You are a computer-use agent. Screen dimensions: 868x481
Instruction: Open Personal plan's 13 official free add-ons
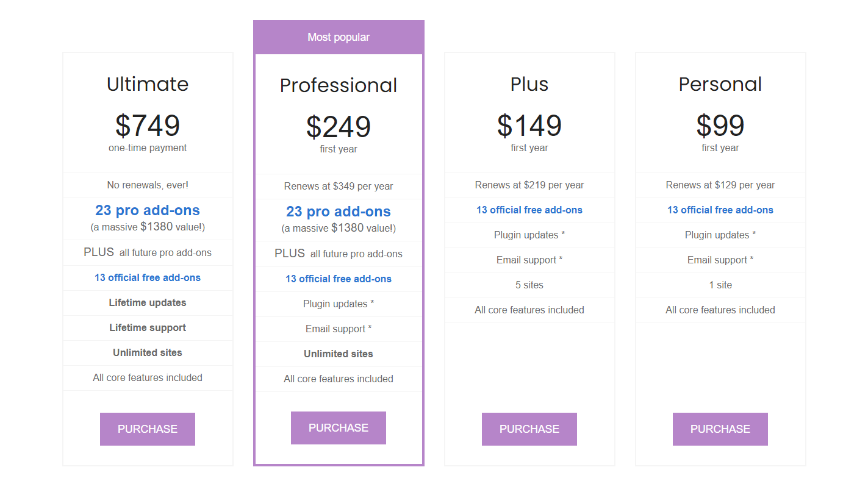pos(720,210)
